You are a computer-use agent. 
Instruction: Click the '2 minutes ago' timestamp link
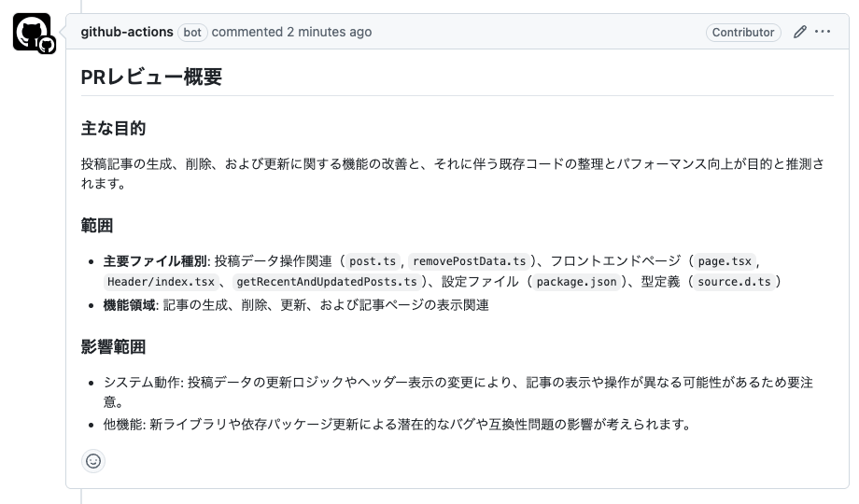(330, 32)
